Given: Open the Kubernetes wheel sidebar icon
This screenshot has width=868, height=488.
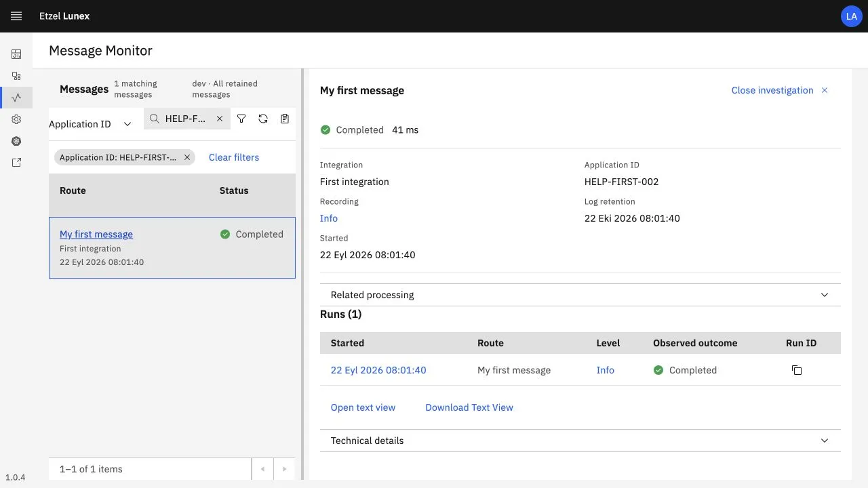Looking at the screenshot, I should (x=16, y=141).
